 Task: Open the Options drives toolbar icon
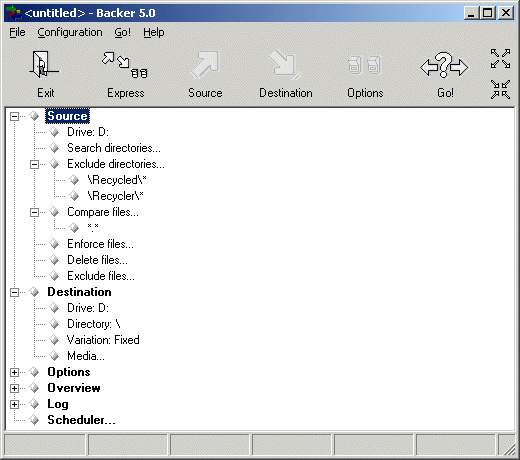pyautogui.click(x=365, y=65)
